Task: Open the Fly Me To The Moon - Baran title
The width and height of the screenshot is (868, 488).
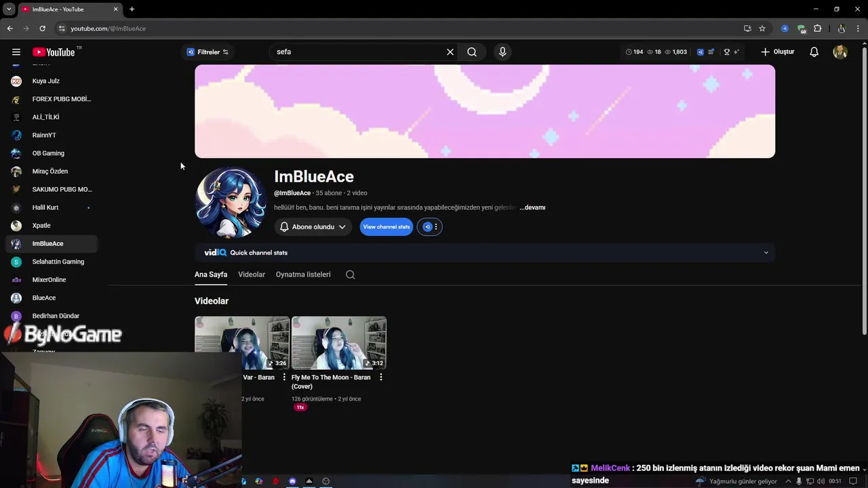Action: pyautogui.click(x=331, y=382)
